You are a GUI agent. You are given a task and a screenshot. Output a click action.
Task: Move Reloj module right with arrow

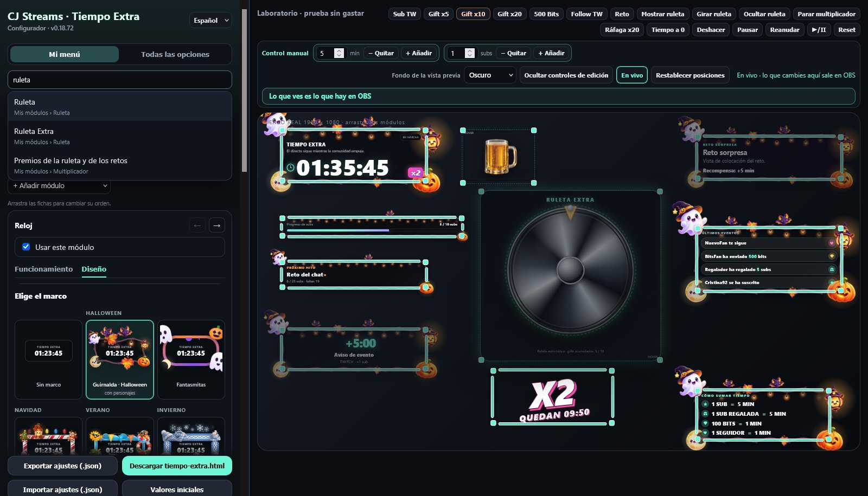coord(217,226)
